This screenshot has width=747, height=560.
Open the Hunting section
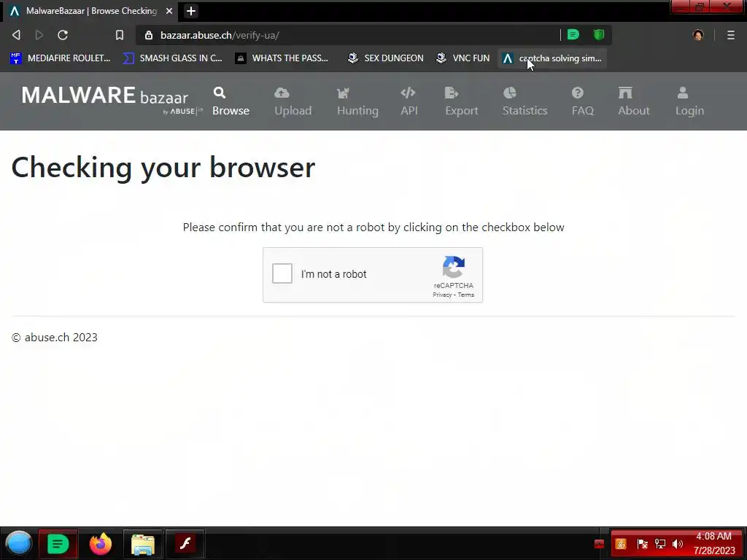pos(357,101)
